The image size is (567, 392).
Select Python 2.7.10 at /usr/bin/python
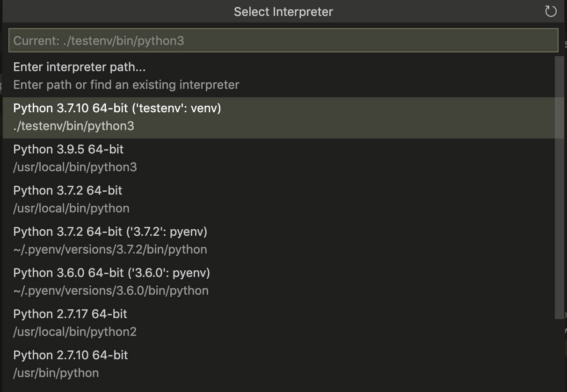click(x=70, y=355)
